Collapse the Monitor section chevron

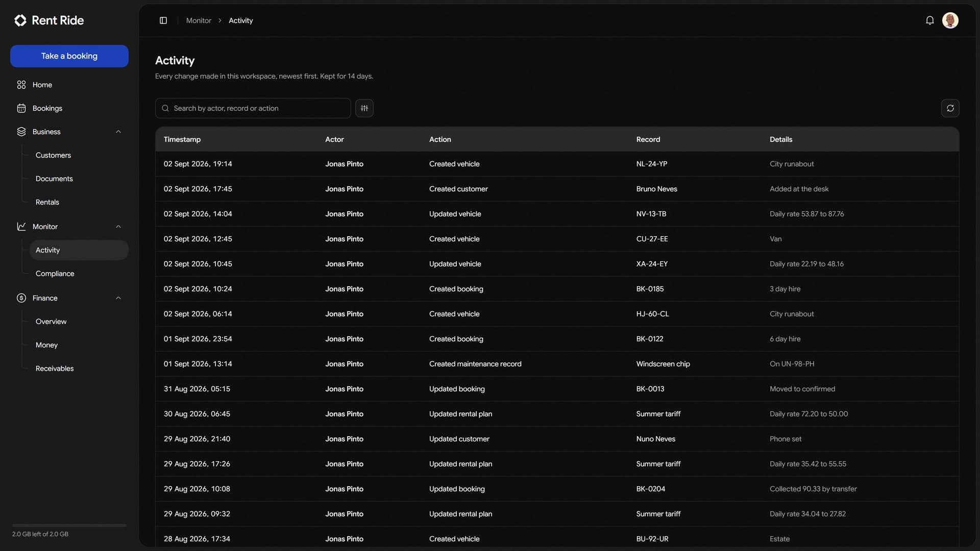pos(118,227)
